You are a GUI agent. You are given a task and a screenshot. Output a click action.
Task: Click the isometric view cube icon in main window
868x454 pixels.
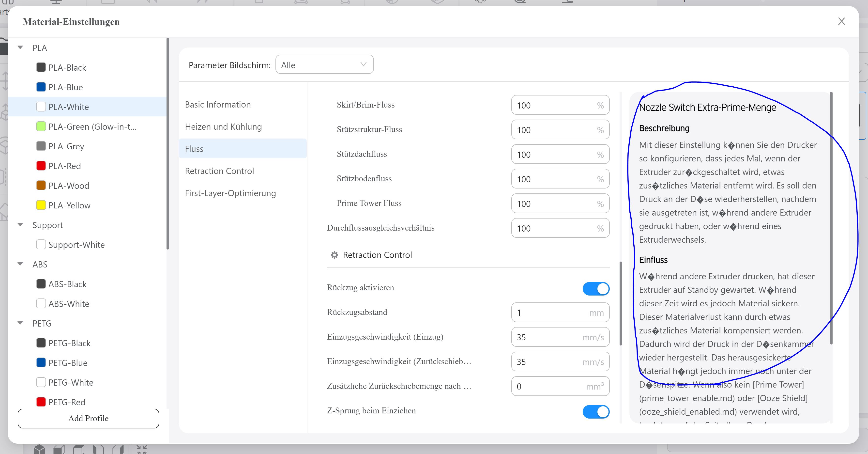(x=39, y=449)
